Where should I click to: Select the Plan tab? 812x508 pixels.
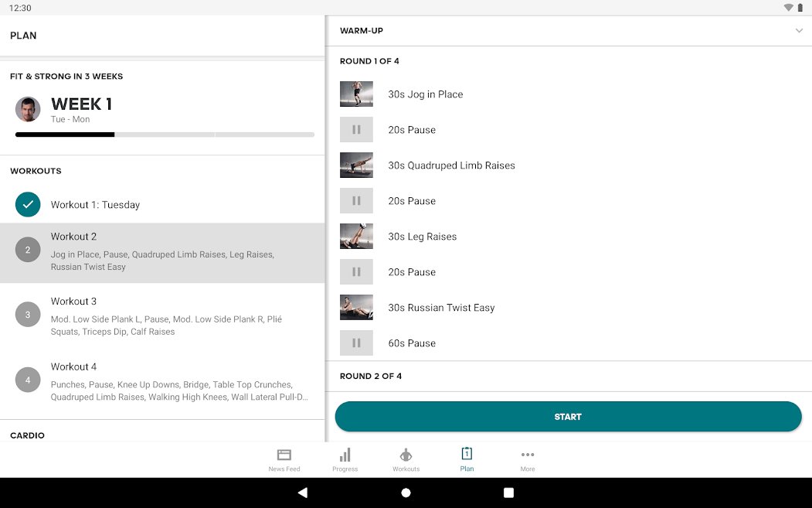point(467,460)
